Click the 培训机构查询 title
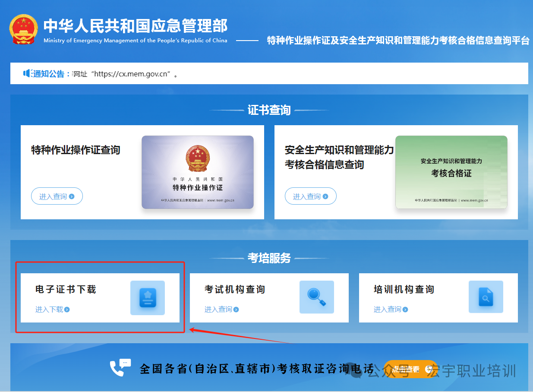Screen dimensions: 533x392 404,289
